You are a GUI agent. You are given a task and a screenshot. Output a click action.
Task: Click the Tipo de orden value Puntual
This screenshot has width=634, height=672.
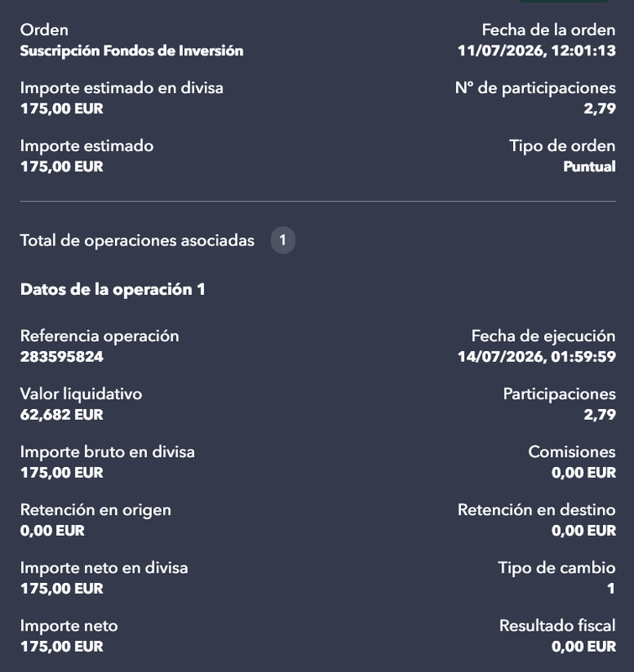(589, 166)
